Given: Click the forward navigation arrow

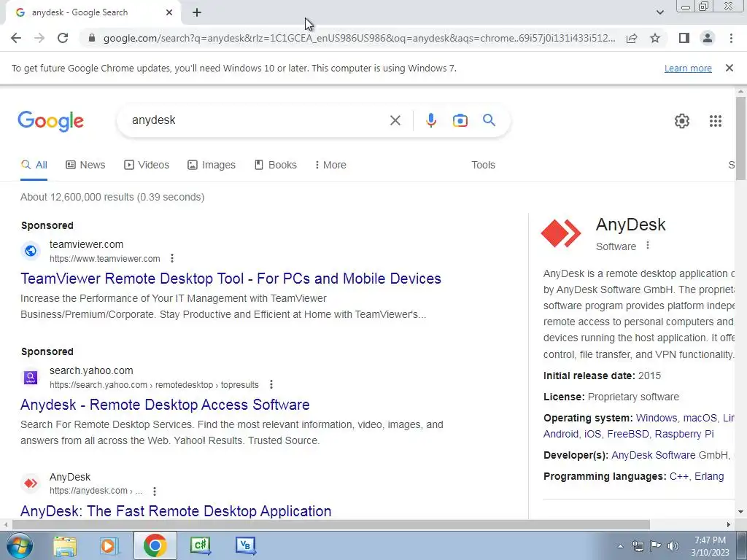Looking at the screenshot, I should (39, 38).
